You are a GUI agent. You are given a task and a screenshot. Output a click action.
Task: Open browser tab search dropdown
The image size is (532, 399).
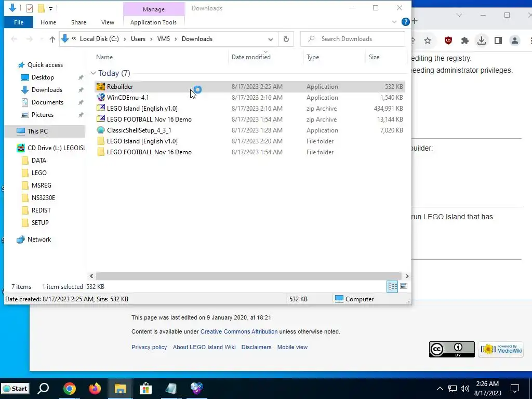pos(459,15)
